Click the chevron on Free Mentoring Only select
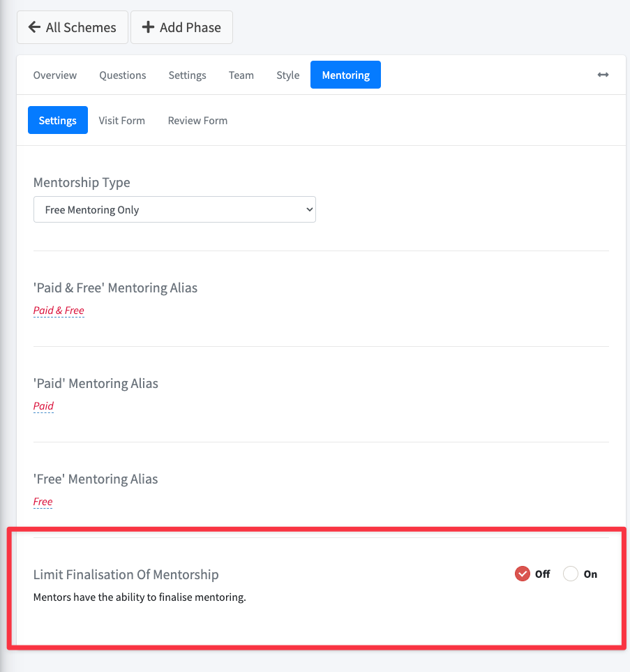The height and width of the screenshot is (672, 630). pos(309,209)
